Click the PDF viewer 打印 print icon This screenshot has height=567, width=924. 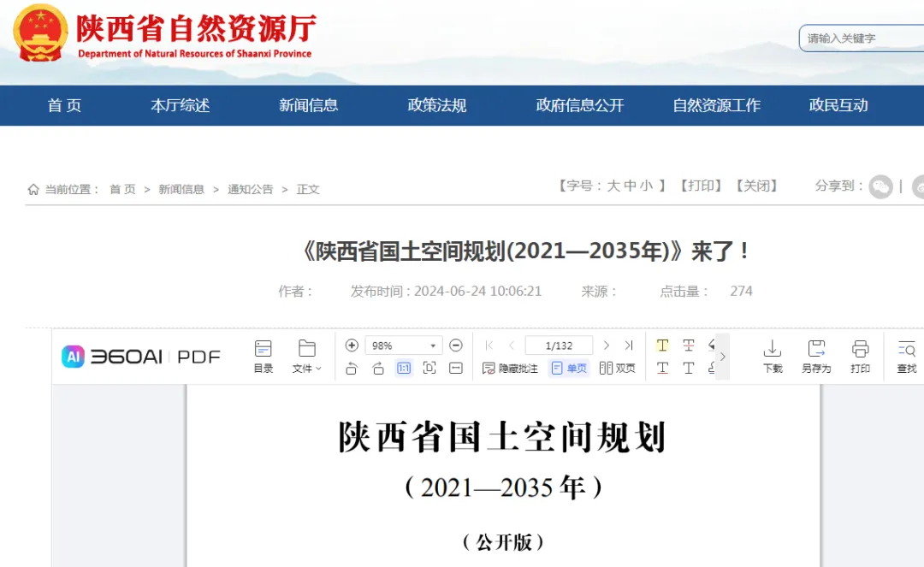[860, 357]
